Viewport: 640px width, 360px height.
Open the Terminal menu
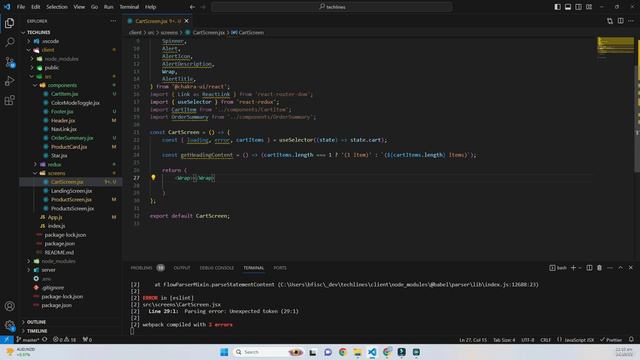pos(129,7)
